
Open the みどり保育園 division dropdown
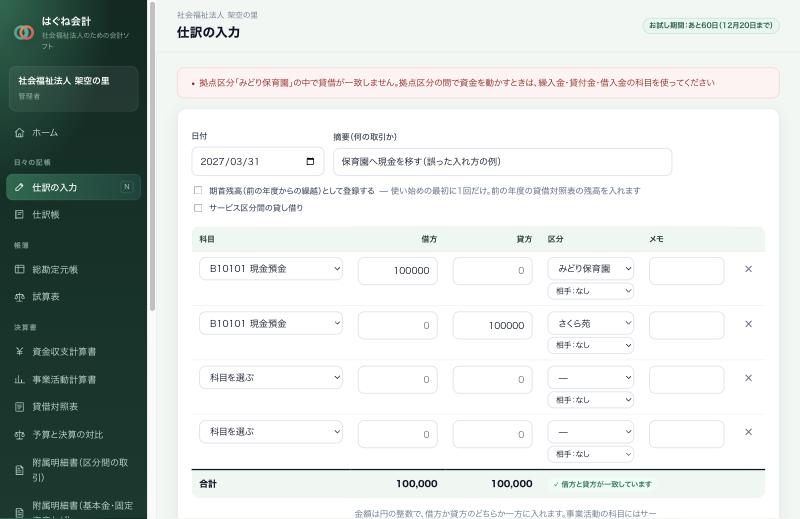coord(591,268)
